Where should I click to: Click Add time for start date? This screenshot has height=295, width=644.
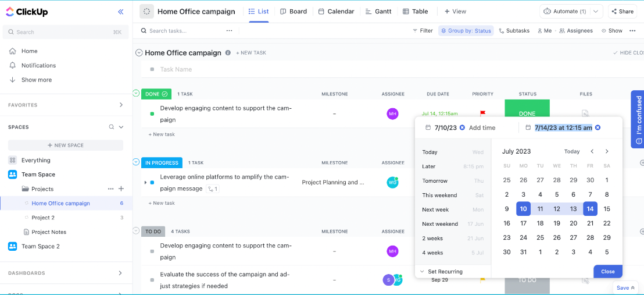pos(482,127)
